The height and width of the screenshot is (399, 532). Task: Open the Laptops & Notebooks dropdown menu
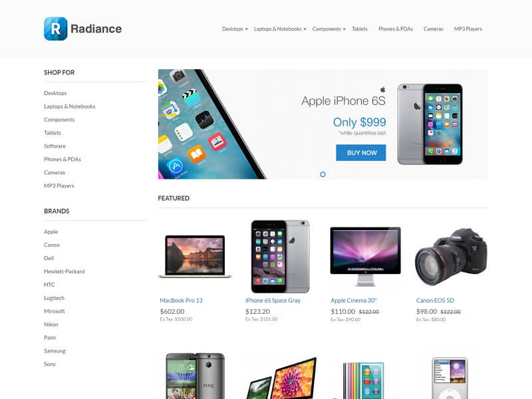tap(280, 29)
